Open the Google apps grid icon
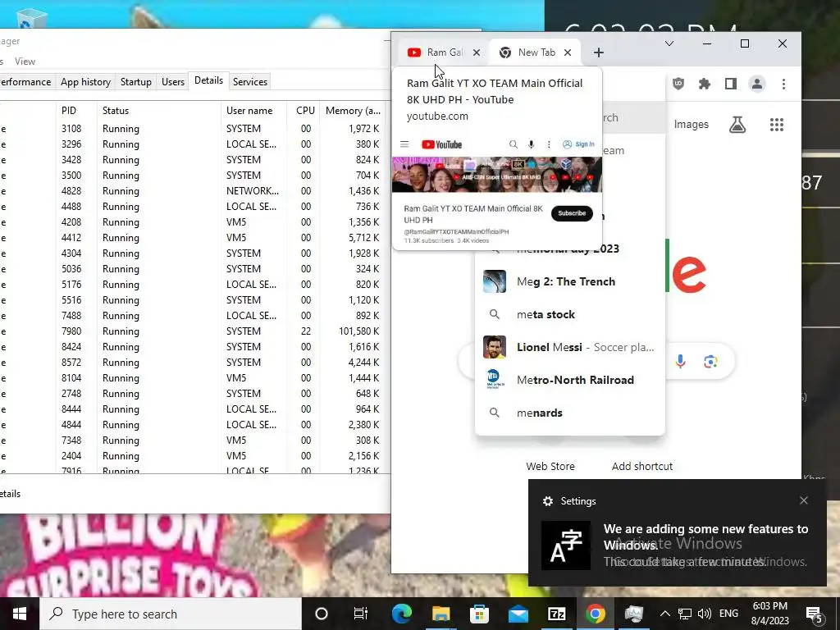Image resolution: width=840 pixels, height=630 pixels. point(777,125)
